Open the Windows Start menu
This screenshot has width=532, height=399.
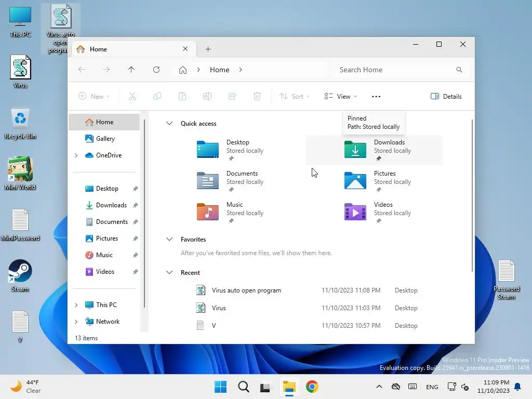click(x=220, y=387)
